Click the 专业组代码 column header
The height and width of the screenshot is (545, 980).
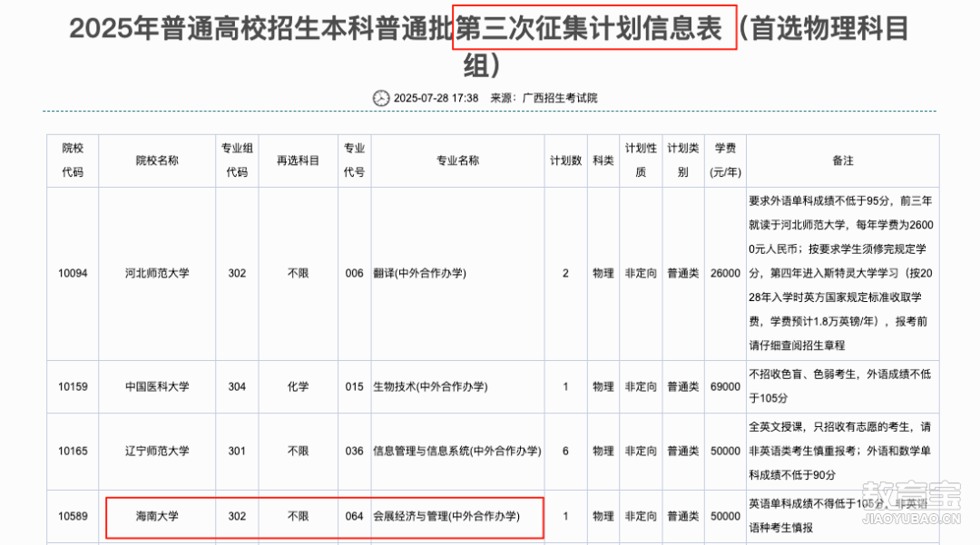(x=237, y=161)
